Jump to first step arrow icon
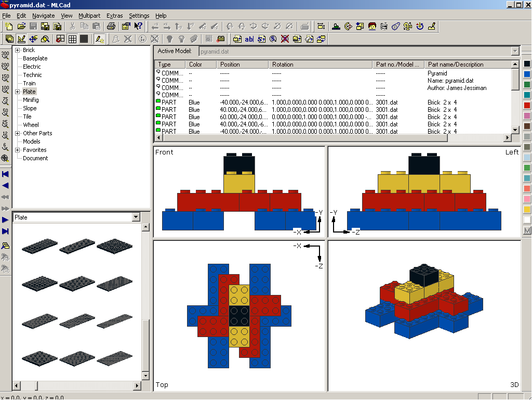 pos(5,174)
